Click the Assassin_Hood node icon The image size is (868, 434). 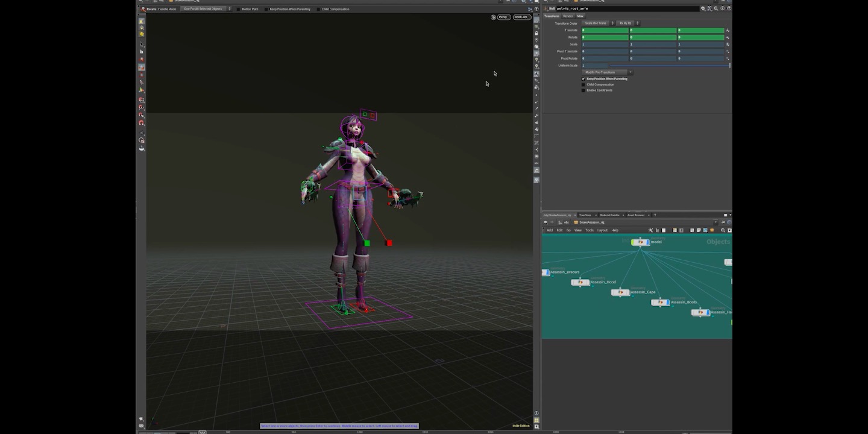[580, 282]
